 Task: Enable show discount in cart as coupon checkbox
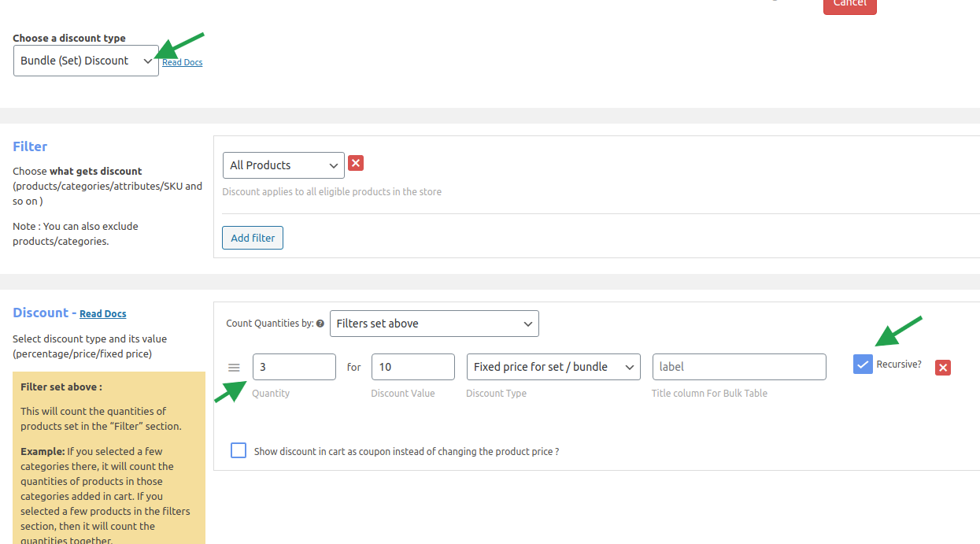click(x=239, y=450)
